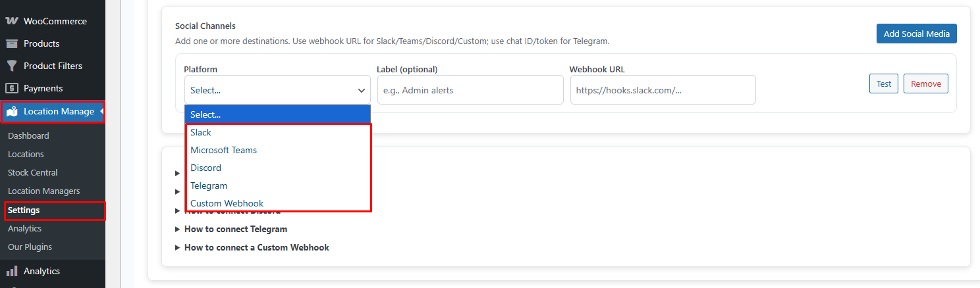980x288 pixels.
Task: Open the Product Filters menu
Action: pos(53,66)
